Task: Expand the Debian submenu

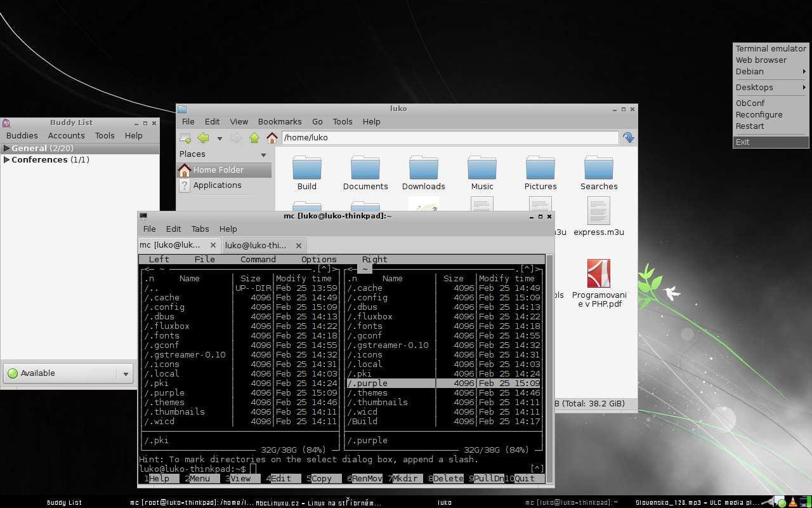Action: click(x=771, y=72)
